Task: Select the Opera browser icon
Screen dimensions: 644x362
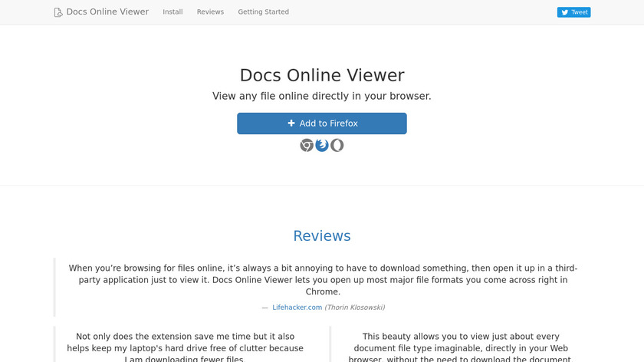Action: tap(337, 145)
